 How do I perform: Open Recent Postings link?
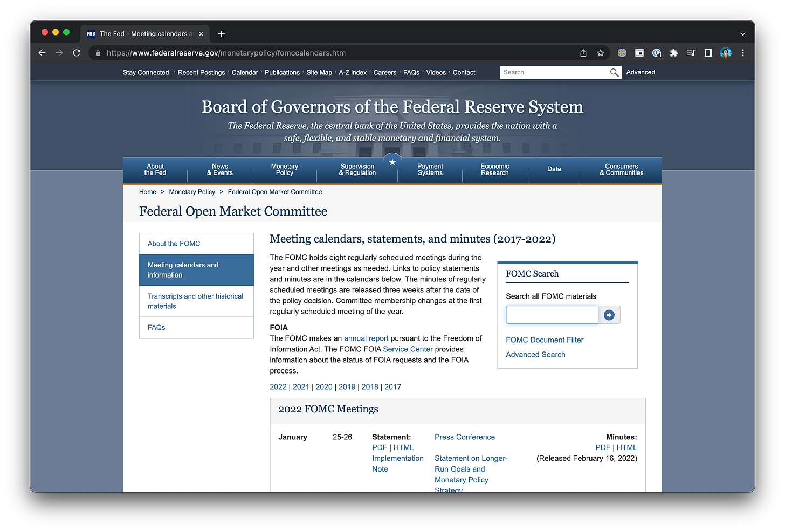point(201,73)
